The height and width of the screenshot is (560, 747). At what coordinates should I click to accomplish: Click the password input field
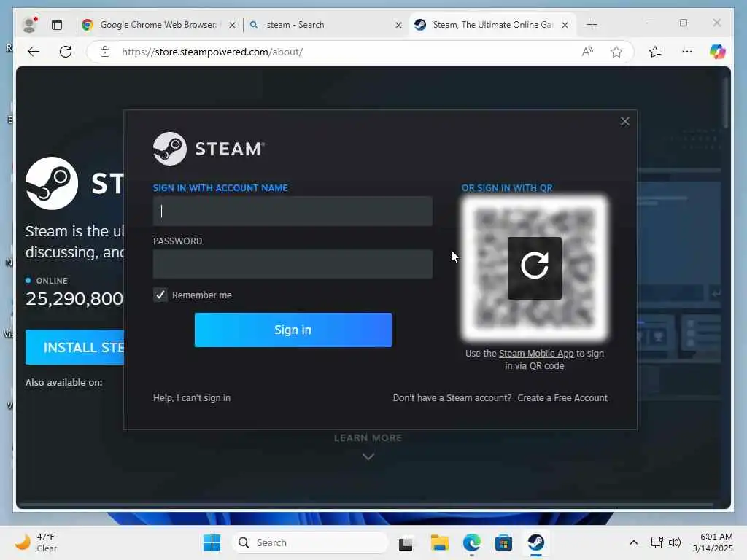(x=293, y=264)
